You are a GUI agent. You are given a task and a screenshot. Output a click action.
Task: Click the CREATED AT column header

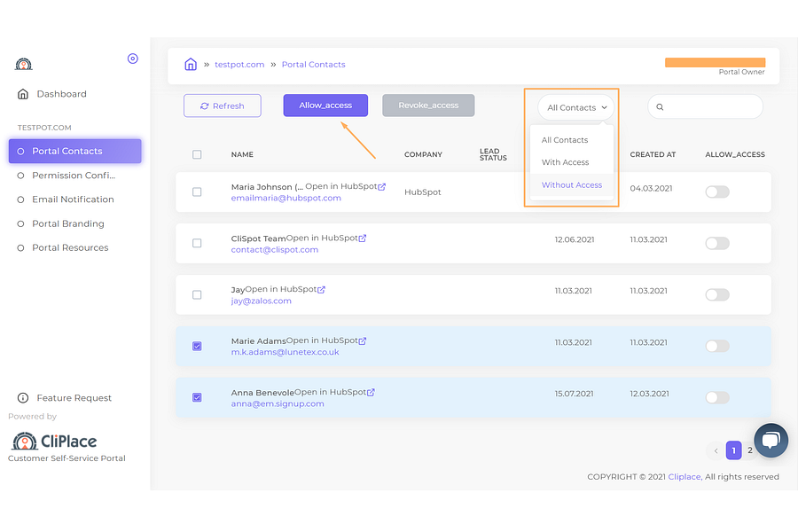(x=653, y=155)
